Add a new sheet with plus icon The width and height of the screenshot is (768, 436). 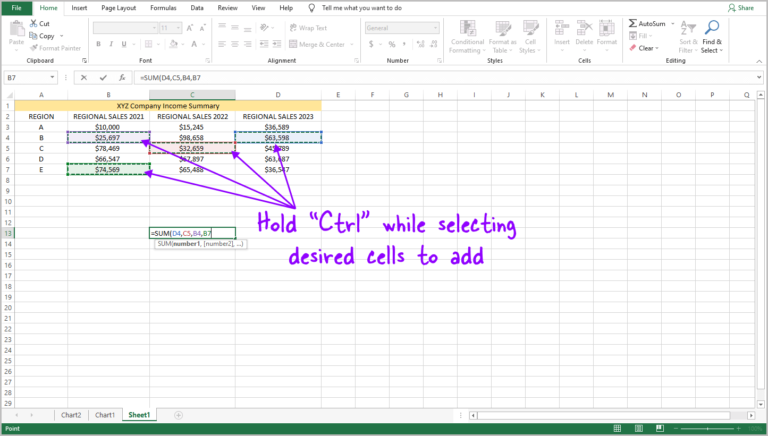178,415
